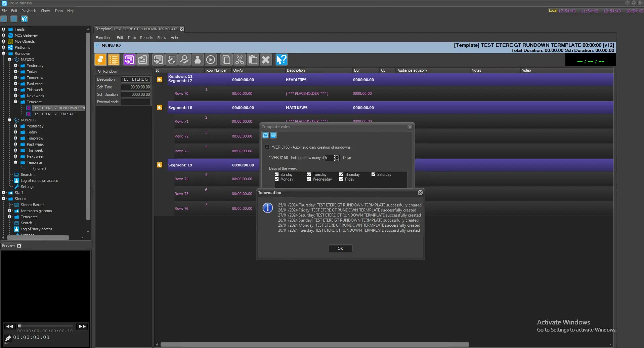
Task: Select TEST ETERE GT TEMPLATE in tree
Action: 54,114
